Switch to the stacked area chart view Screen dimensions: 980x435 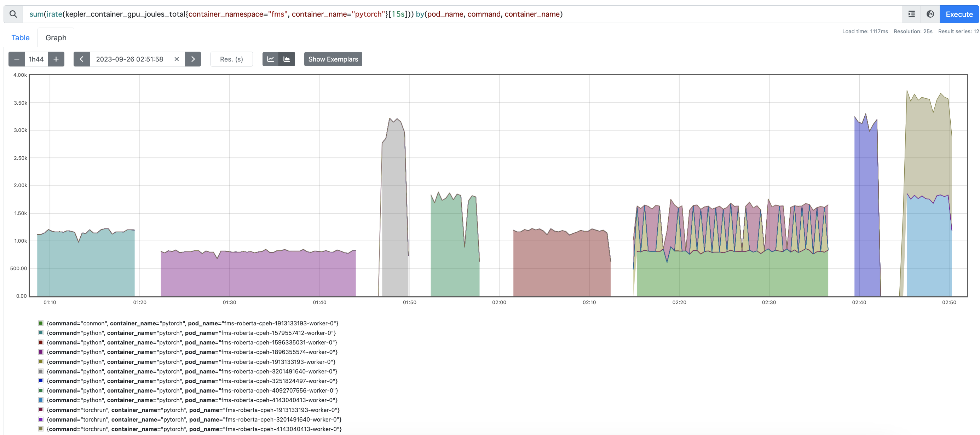pyautogui.click(x=287, y=59)
